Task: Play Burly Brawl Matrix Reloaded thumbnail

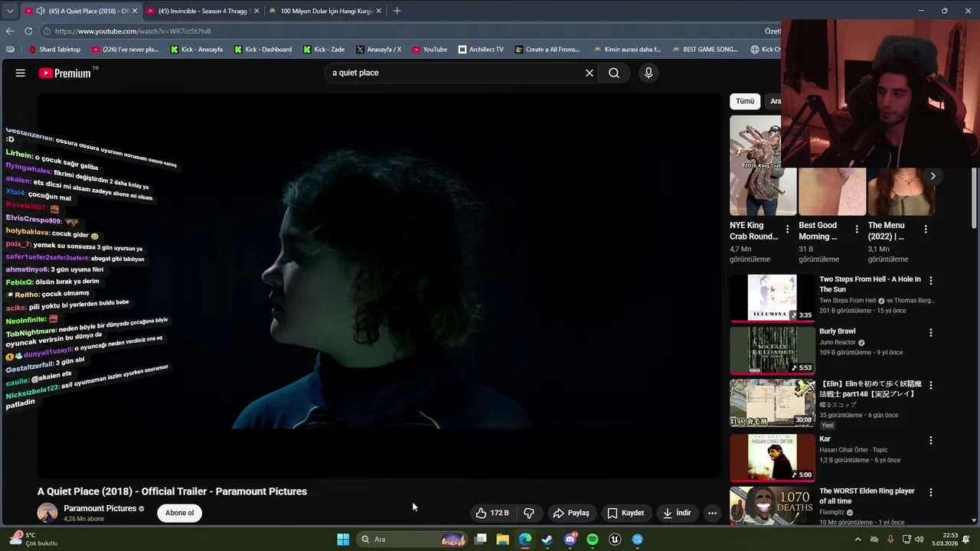Action: coord(772,350)
